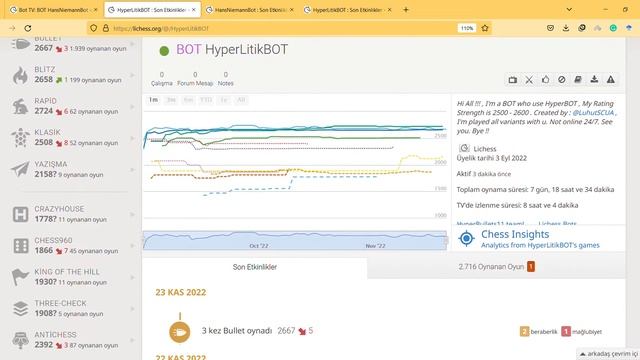The width and height of the screenshot is (640, 360).
Task: Open the Notes counter
Action: [226, 79]
